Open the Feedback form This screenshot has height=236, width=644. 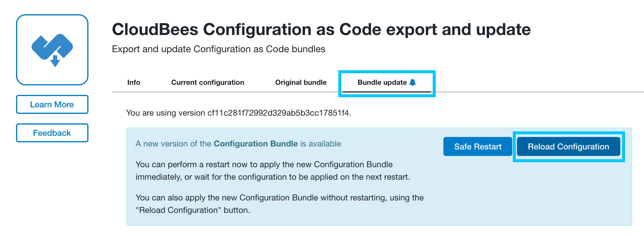pos(52,133)
